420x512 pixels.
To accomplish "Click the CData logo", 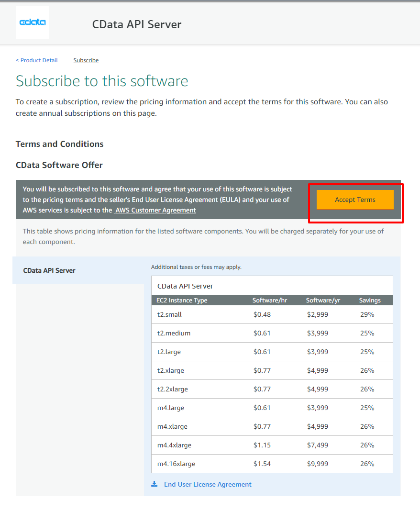I will click(x=33, y=22).
